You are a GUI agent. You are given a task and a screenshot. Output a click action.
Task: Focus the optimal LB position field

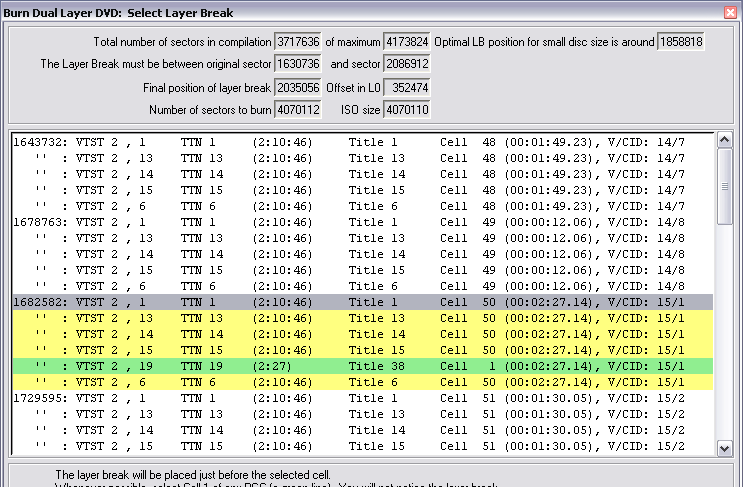681,42
